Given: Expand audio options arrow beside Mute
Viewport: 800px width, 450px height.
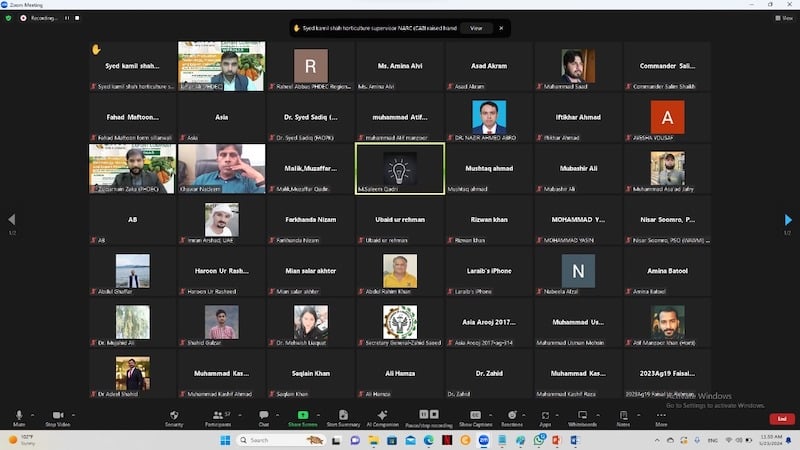Looking at the screenshot, I should 33,413.
